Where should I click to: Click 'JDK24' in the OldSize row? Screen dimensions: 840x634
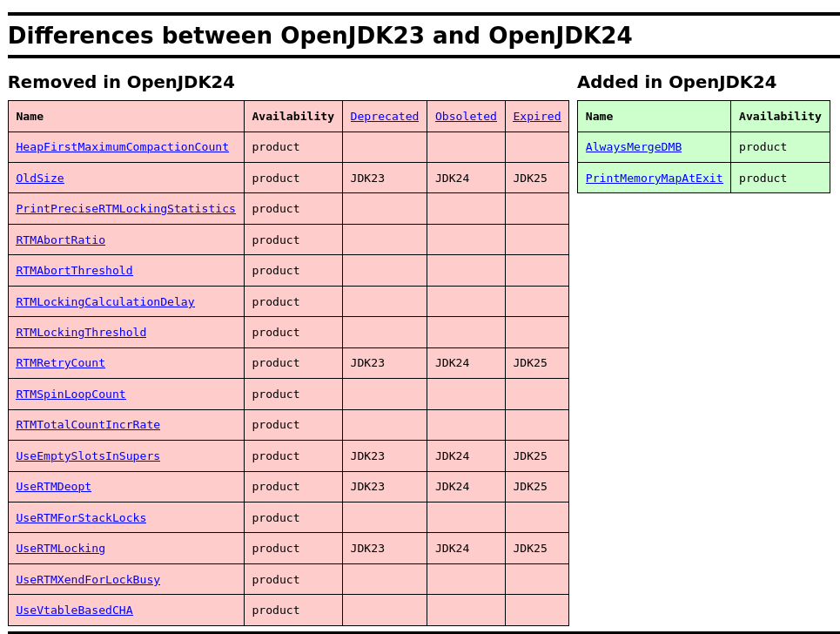coord(452,178)
